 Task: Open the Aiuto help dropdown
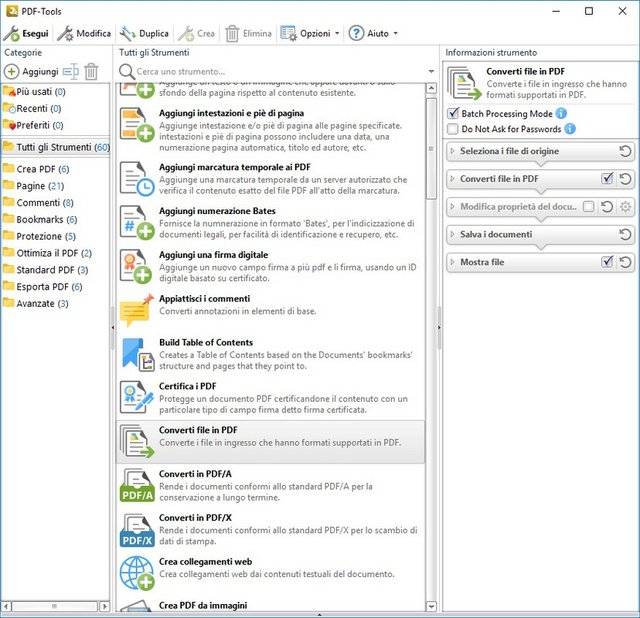(x=373, y=33)
